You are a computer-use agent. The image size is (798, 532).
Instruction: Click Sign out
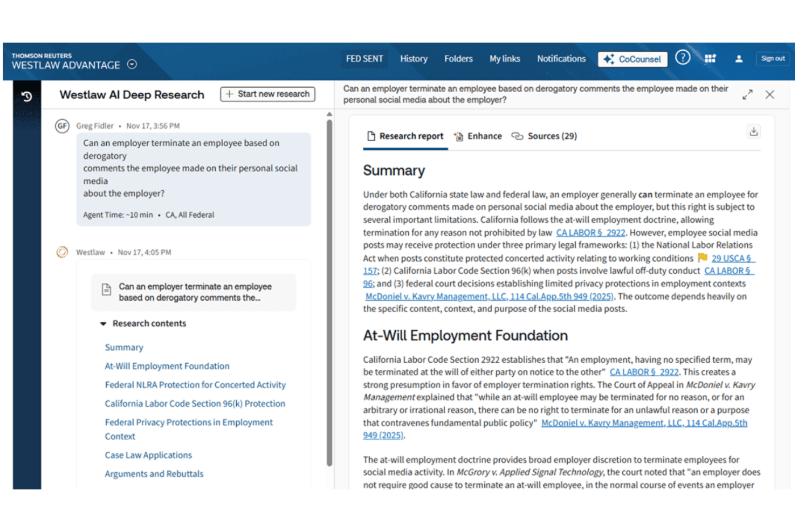(773, 58)
